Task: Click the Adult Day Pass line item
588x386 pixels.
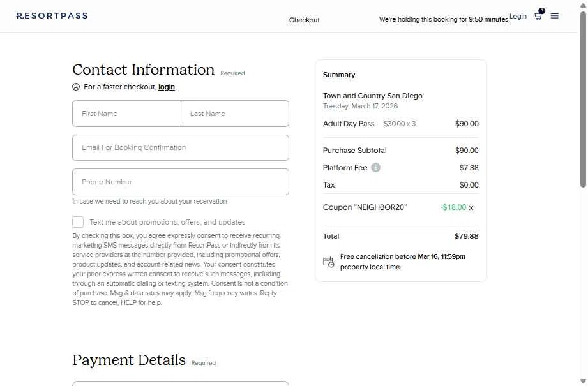Action: [349, 124]
